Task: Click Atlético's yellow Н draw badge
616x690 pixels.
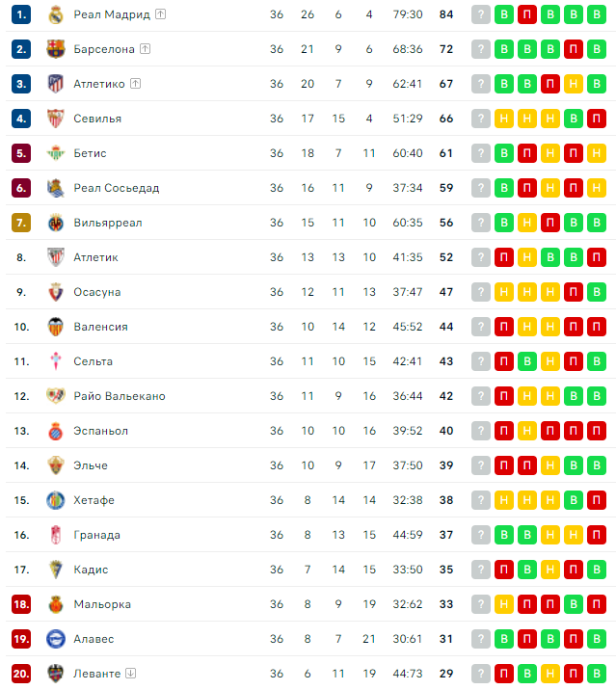Action: point(574,84)
